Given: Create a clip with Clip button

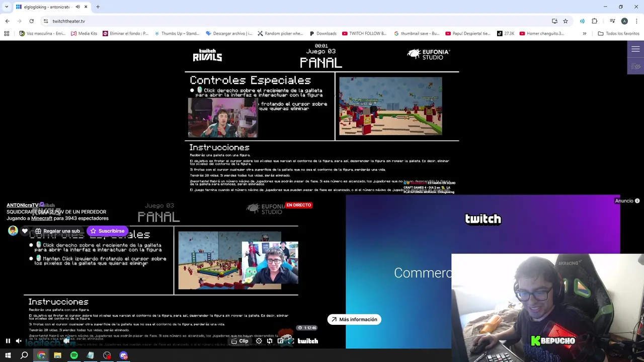Looking at the screenshot, I should point(239,341).
